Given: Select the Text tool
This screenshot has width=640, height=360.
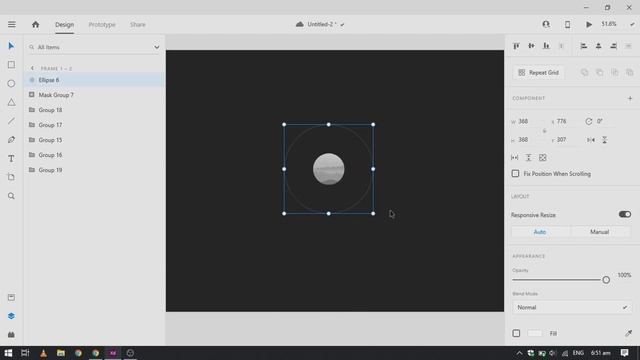Looking at the screenshot, I should point(11,158).
